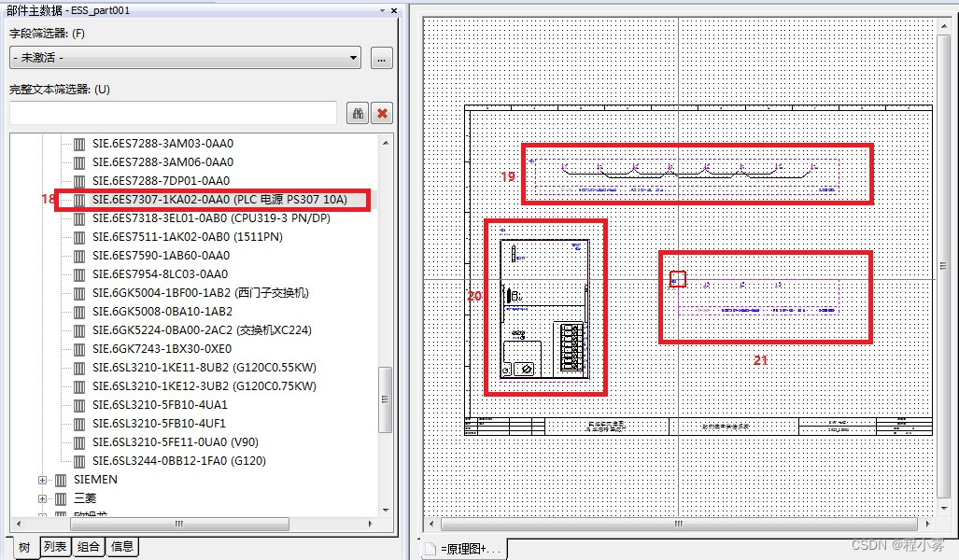
Task: Select part SIE.6ES7511-1AK02-0AB0 (1511PN)
Action: tap(187, 236)
